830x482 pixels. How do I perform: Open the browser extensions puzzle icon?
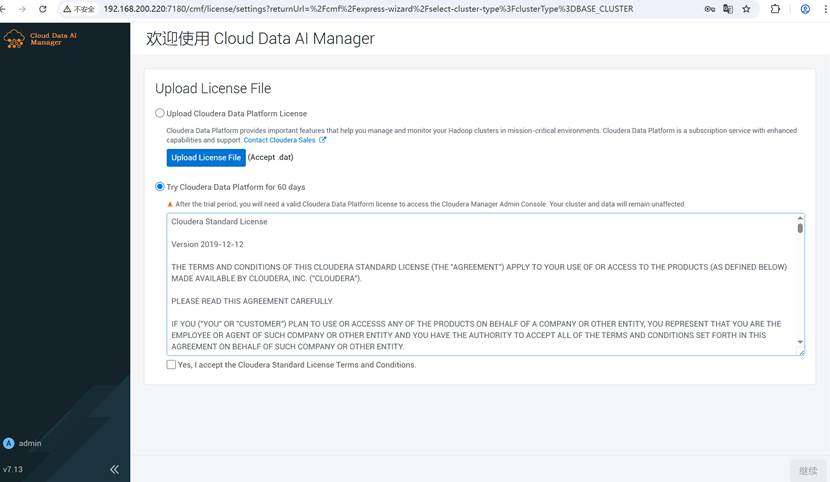[x=775, y=9]
